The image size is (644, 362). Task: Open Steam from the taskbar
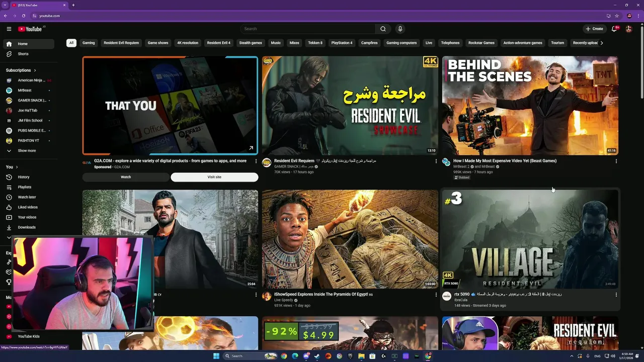317,356
